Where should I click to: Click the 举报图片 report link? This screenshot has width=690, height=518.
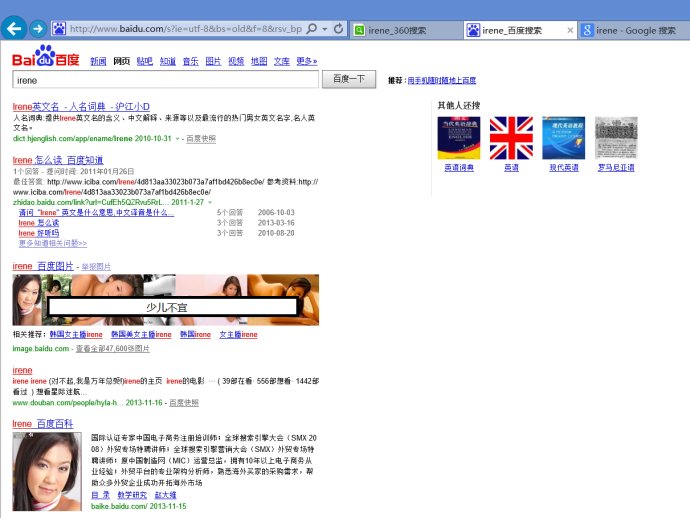tap(96, 267)
